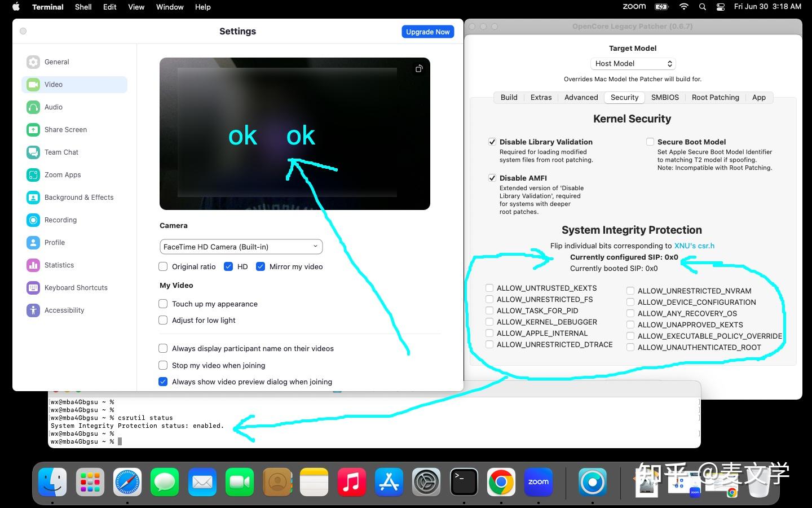
Task: Click Wi-Fi status icon in menu bar
Action: click(683, 7)
